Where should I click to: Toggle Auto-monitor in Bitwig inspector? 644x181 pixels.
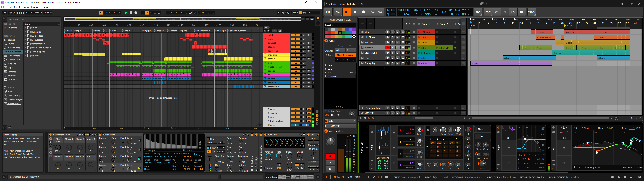point(326,131)
